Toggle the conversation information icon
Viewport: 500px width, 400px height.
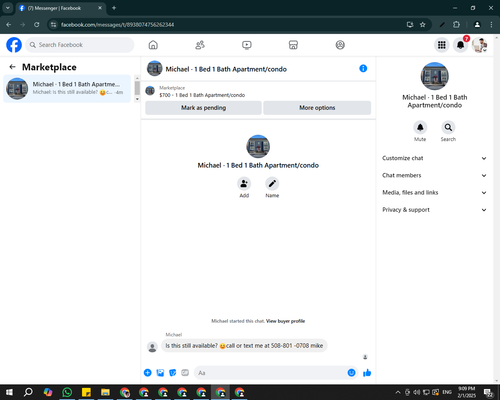point(363,68)
